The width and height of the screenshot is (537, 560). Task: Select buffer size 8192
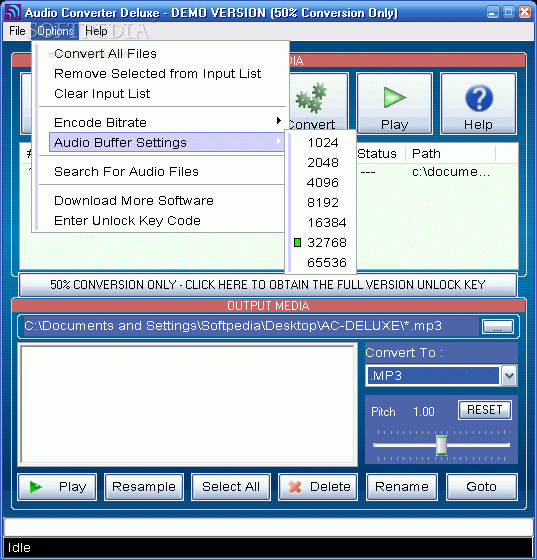(x=323, y=203)
